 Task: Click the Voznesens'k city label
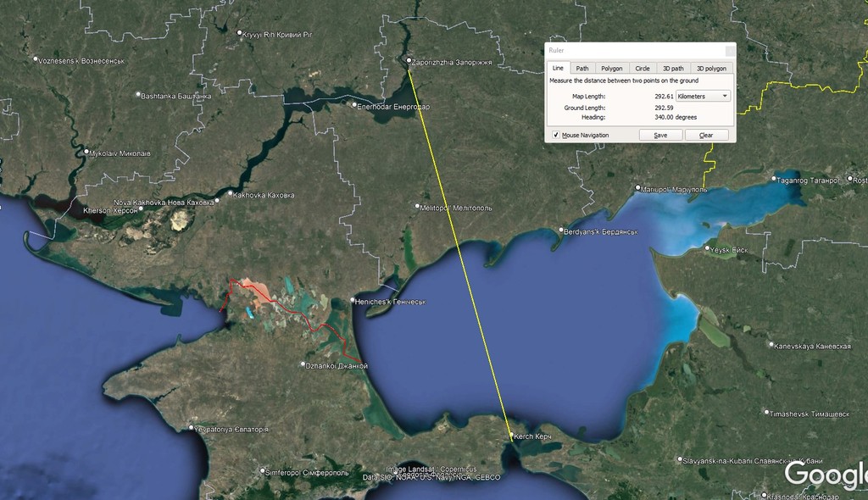(x=81, y=61)
